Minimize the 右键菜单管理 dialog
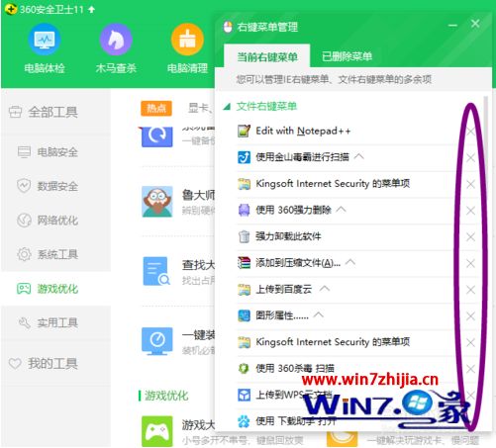This screenshot has width=496, height=448. (x=452, y=25)
